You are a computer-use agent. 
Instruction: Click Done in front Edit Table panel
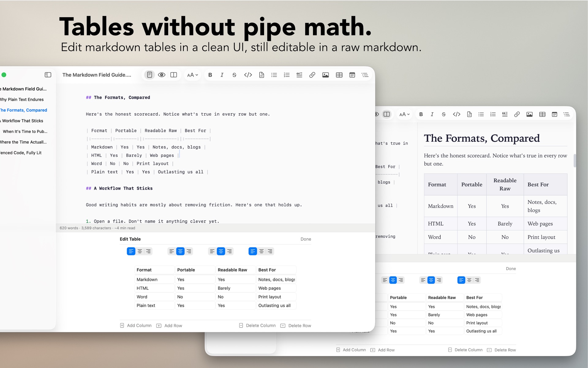[x=306, y=239]
